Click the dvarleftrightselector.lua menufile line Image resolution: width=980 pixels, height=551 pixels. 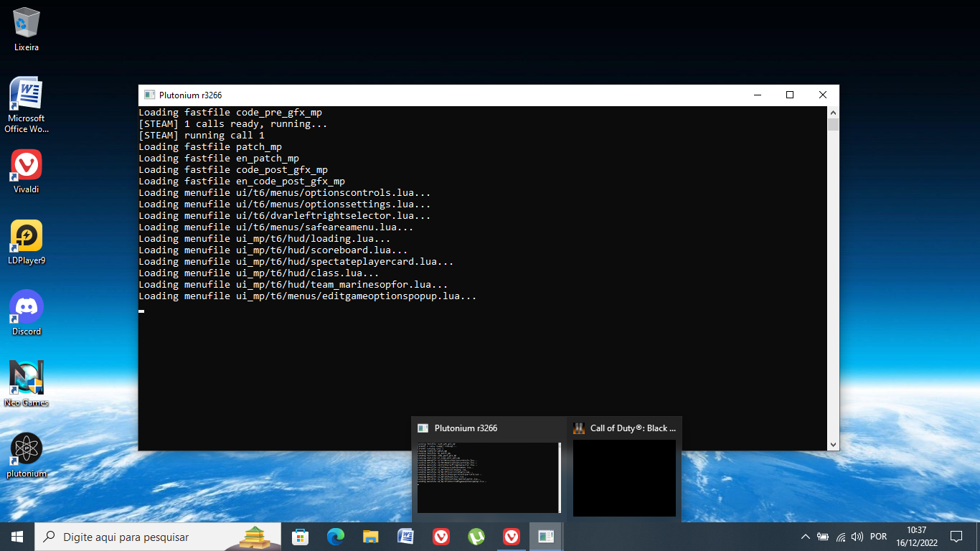(x=285, y=216)
